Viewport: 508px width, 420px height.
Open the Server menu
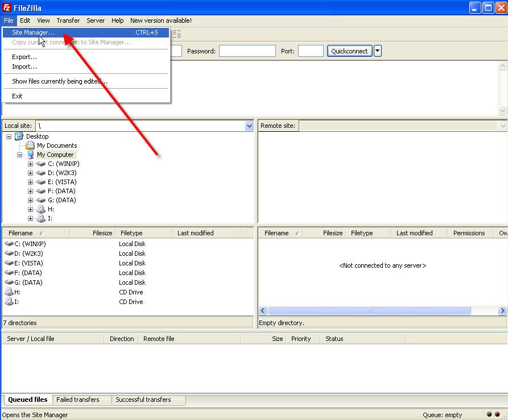96,20
